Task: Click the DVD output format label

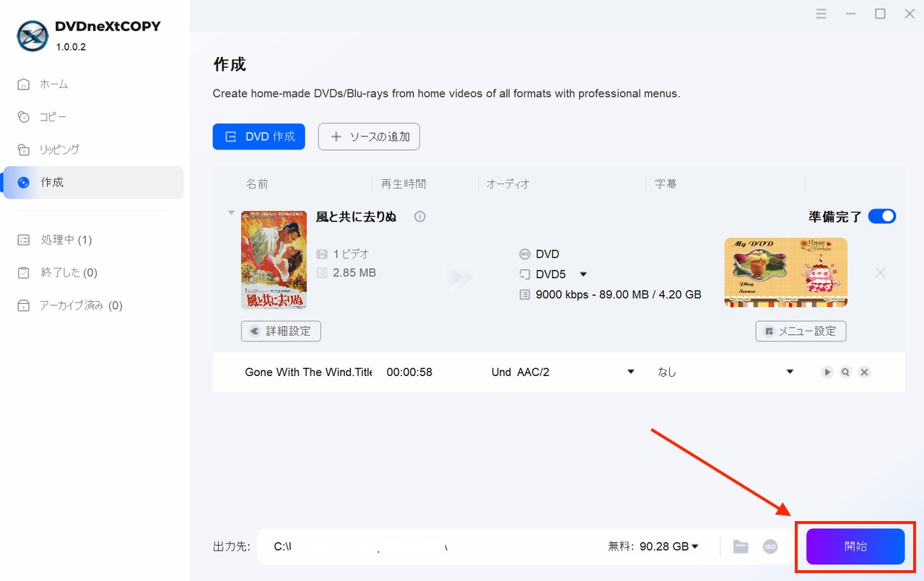Action: (547, 254)
